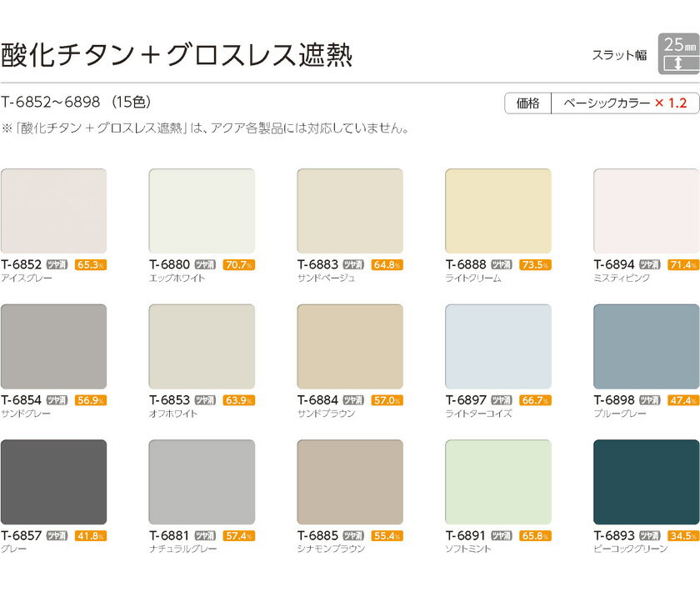
Task: Click the 47.4% badge for Blue Gray
Action: [x=683, y=400]
